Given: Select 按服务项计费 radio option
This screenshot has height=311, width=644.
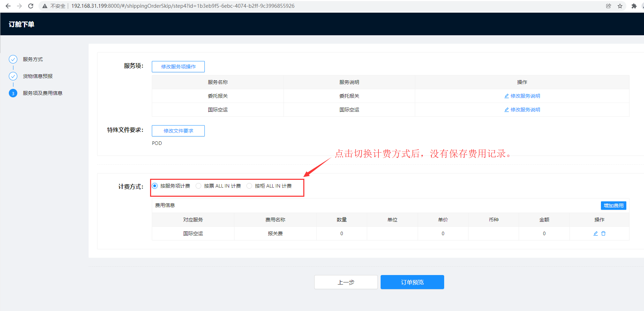Looking at the screenshot, I should pyautogui.click(x=155, y=186).
